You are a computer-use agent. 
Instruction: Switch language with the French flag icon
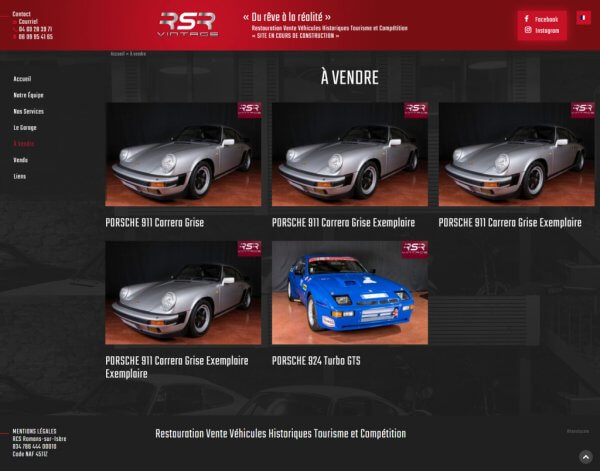583,18
